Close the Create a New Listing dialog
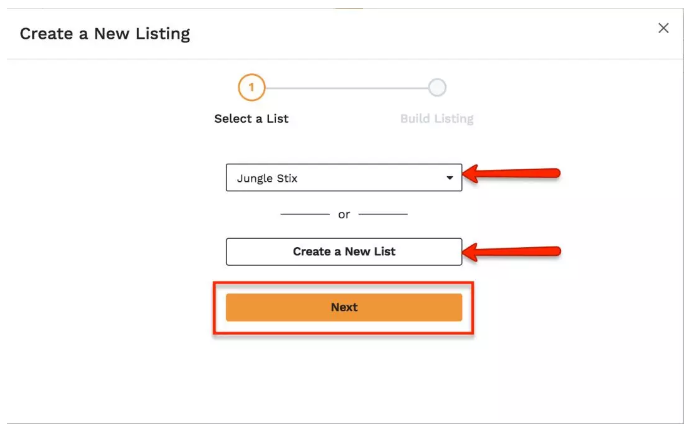The image size is (693, 432). (663, 28)
